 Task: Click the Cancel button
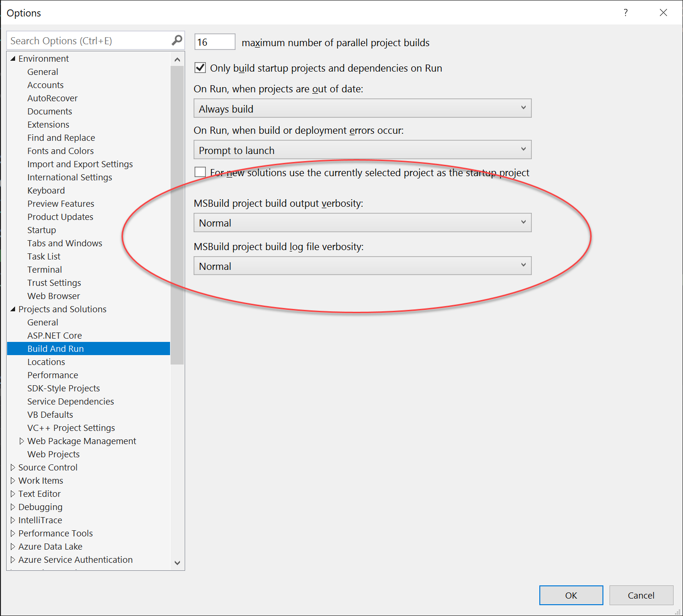(x=641, y=595)
